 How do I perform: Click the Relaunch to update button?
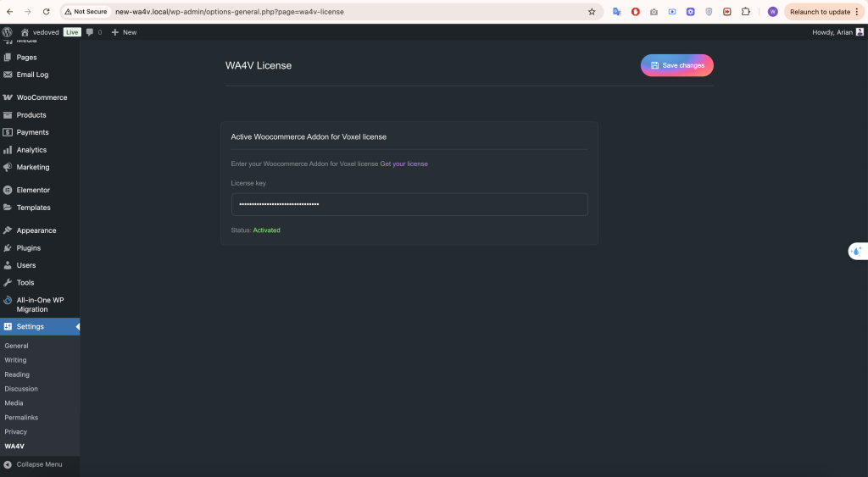tap(819, 12)
